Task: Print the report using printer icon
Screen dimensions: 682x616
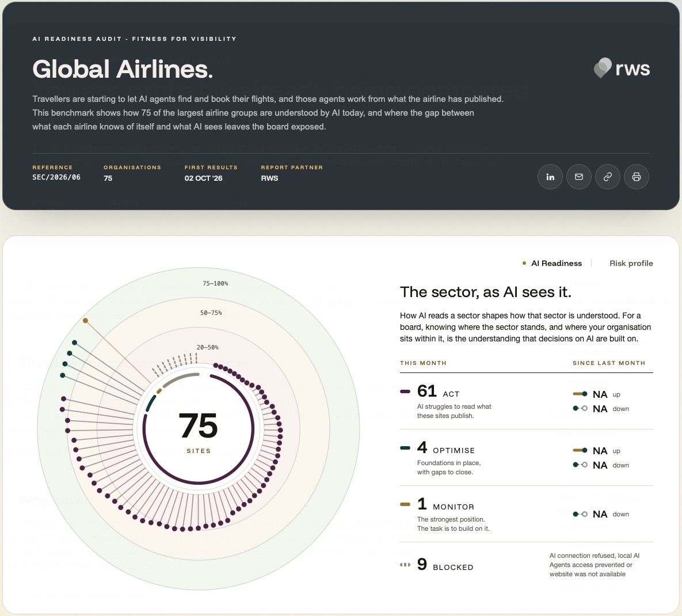Action: pos(637,177)
